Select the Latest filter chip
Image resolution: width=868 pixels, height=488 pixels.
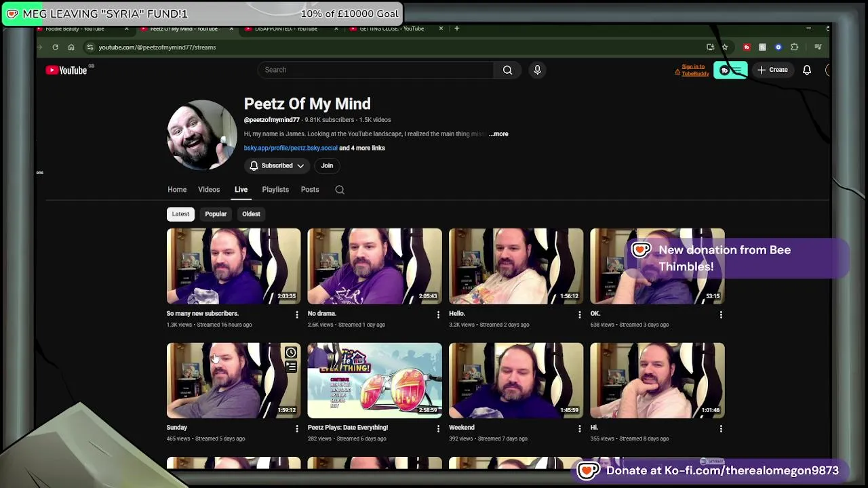pyautogui.click(x=180, y=214)
